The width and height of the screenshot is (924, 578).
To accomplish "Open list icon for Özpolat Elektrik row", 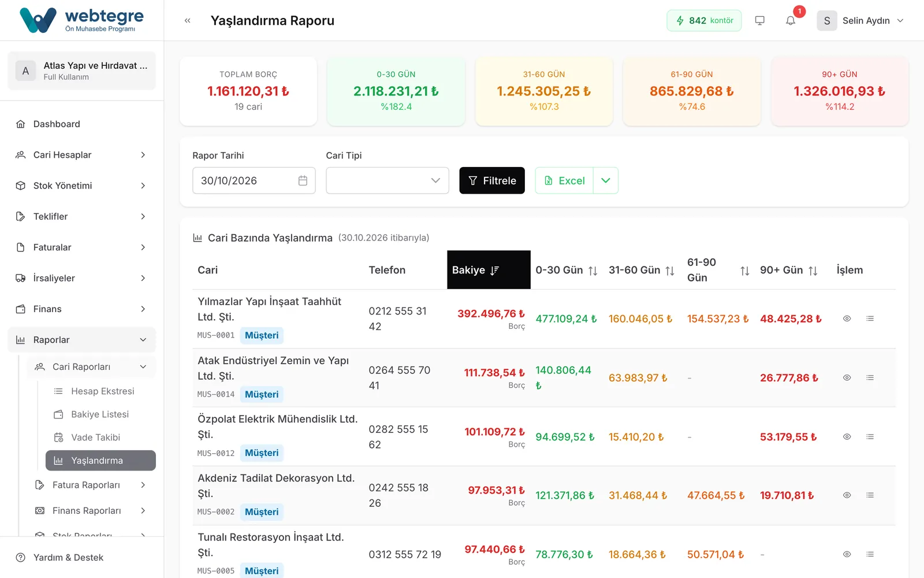I will click(870, 436).
